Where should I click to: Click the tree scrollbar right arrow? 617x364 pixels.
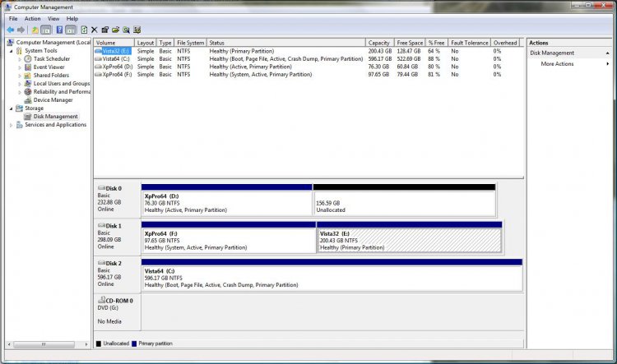tap(86, 344)
